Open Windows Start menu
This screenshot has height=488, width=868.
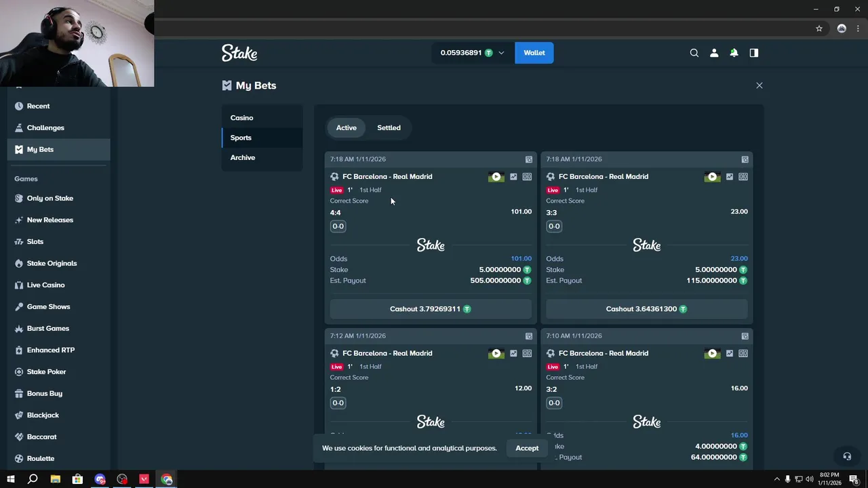[11, 479]
